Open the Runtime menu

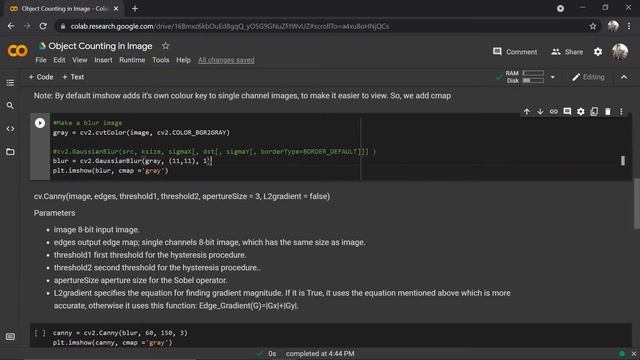click(132, 60)
